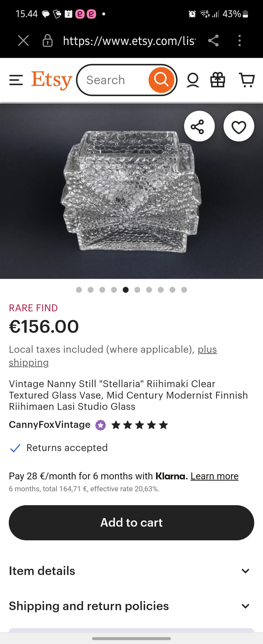Click the Etsy logo
Screen dimensions: 263x644
52,80
